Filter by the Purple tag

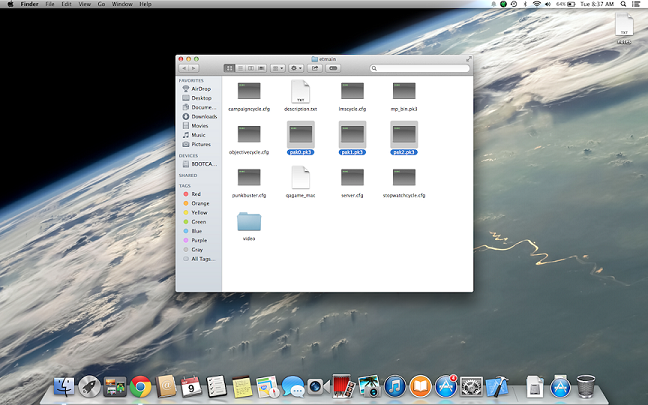pyautogui.click(x=198, y=240)
